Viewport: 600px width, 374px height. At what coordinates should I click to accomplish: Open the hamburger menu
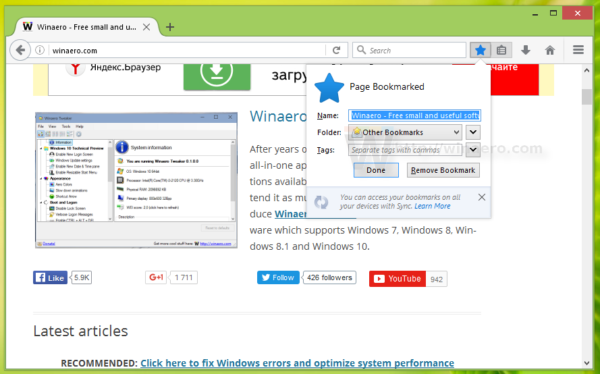(578, 50)
